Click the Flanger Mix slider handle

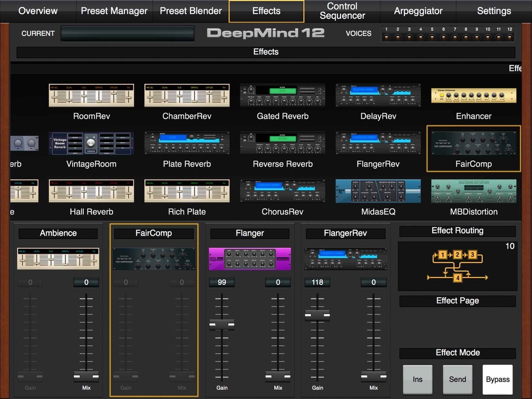pos(278,377)
